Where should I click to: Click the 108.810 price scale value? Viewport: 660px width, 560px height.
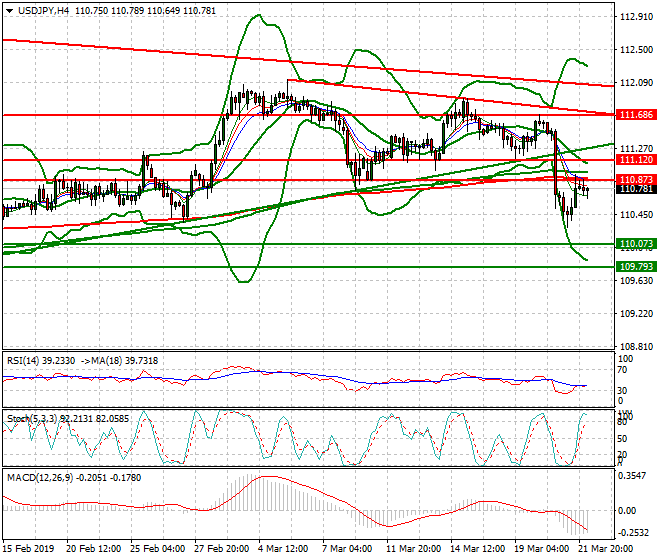pos(636,347)
